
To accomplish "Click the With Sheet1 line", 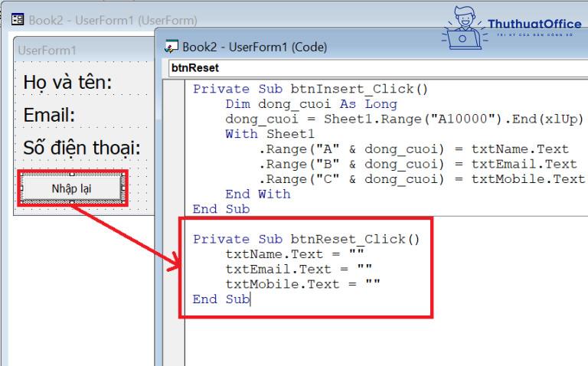I will 269,134.
